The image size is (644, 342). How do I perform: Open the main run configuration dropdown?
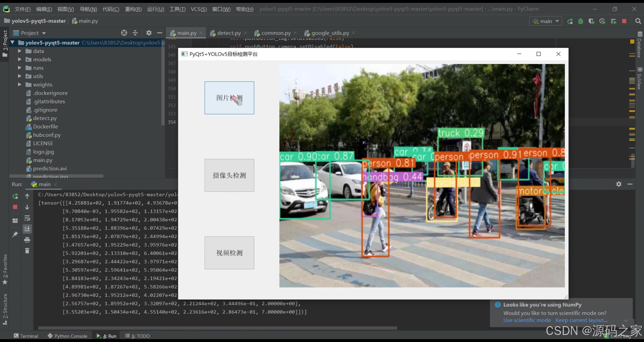coord(546,21)
